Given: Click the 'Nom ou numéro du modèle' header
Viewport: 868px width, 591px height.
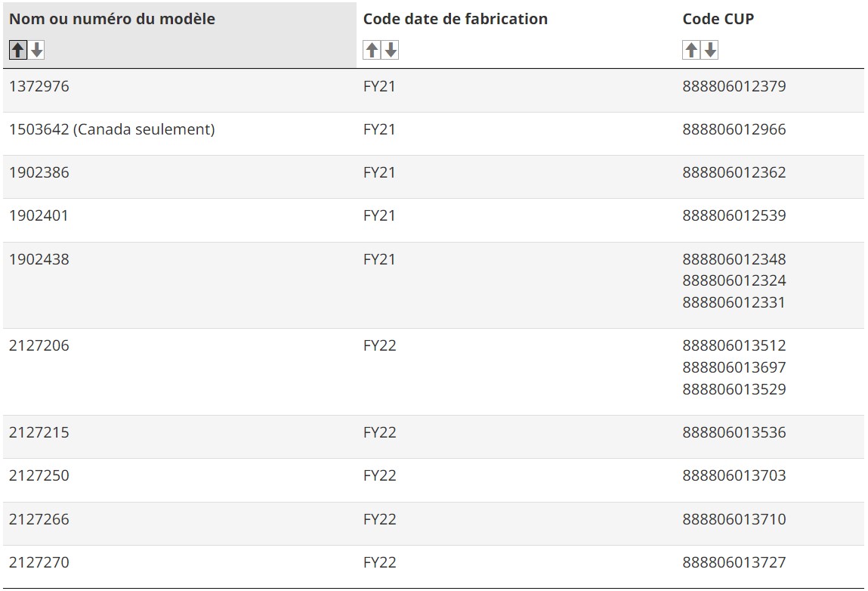Looking at the screenshot, I should tap(113, 19).
